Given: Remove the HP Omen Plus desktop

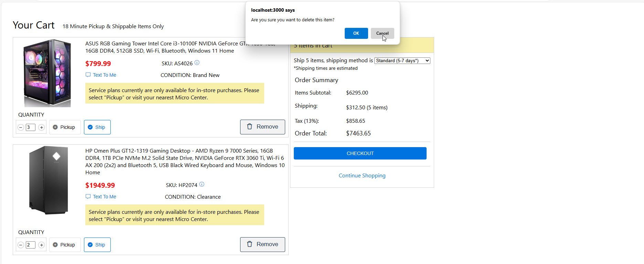Looking at the screenshot, I should (262, 244).
